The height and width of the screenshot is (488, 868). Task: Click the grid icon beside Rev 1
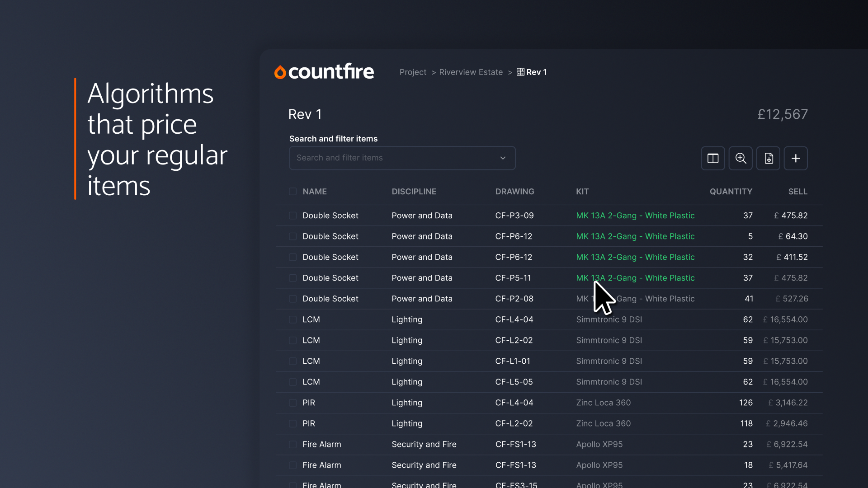[520, 72]
